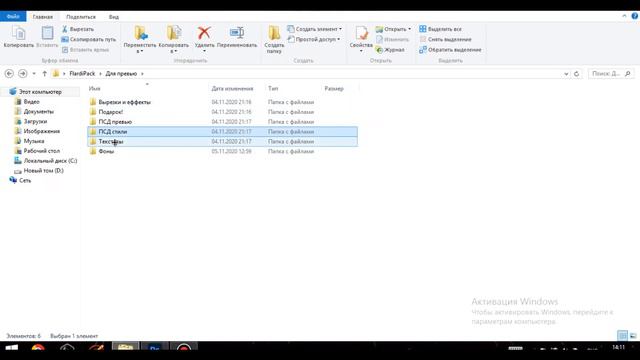Open the Файл tab
This screenshot has height=360, width=640.
click(x=13, y=16)
